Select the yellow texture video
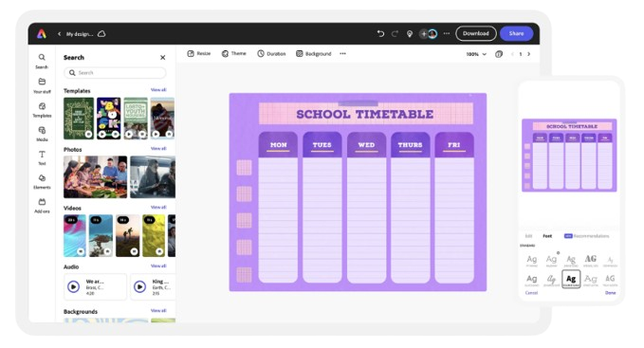This screenshot has height=348, width=644. click(154, 235)
